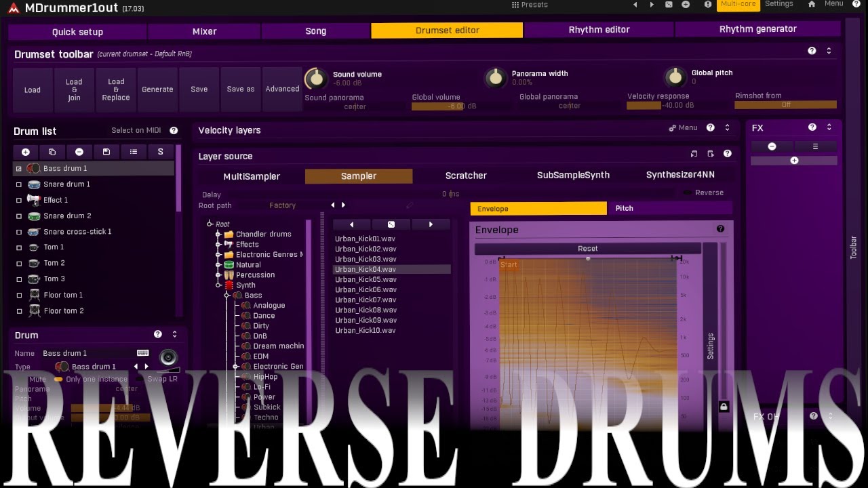Expand the Percussion tree node

tap(218, 275)
